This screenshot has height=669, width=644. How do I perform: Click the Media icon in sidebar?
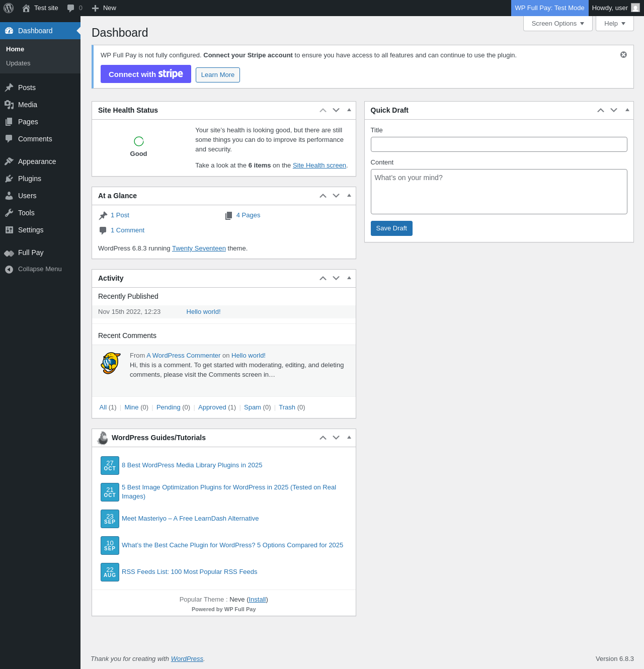click(9, 105)
